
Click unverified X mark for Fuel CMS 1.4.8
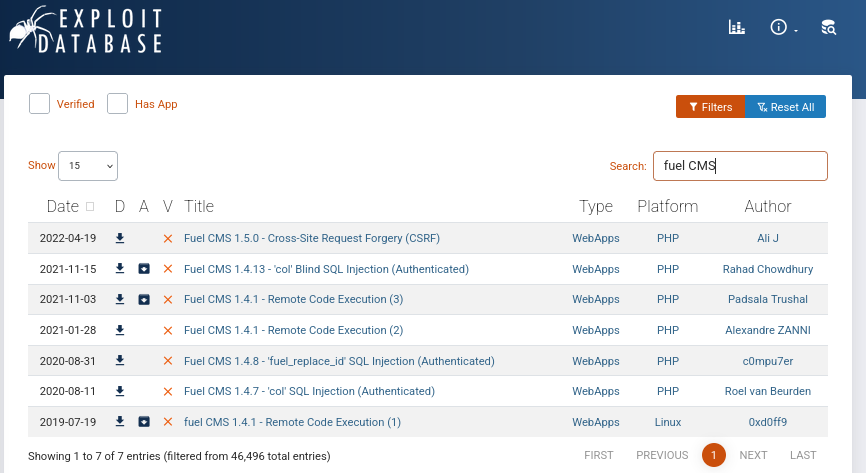click(x=168, y=361)
